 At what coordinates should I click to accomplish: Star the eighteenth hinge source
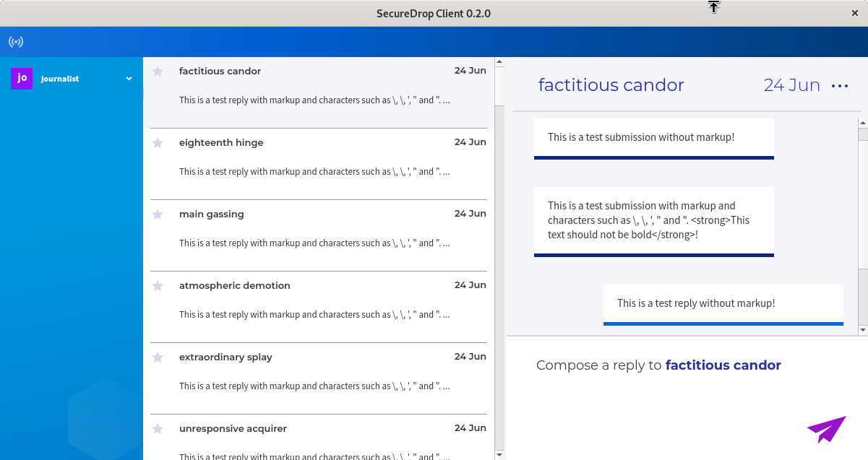pyautogui.click(x=158, y=143)
